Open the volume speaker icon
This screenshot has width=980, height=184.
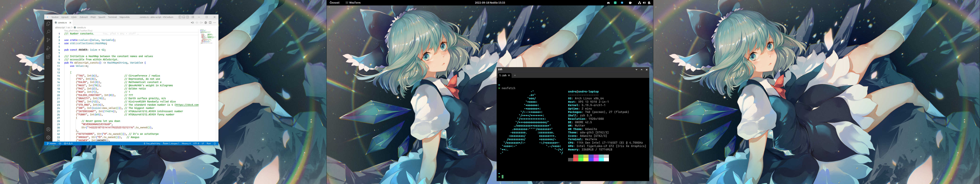pos(644,3)
